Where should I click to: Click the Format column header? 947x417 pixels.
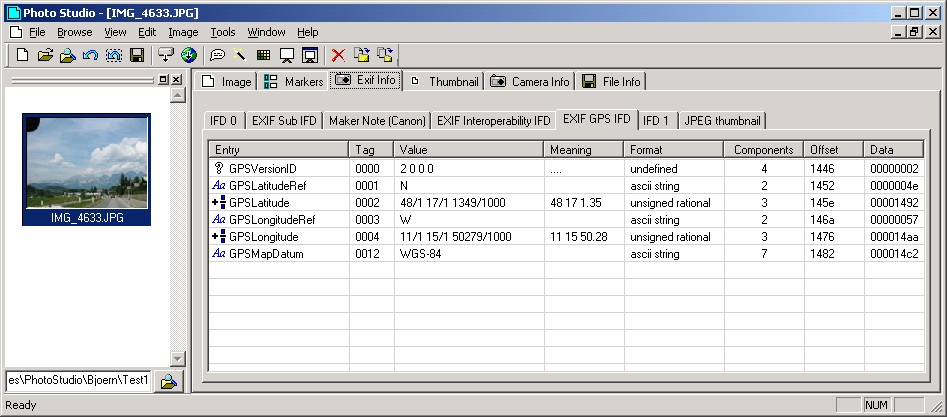[674, 150]
